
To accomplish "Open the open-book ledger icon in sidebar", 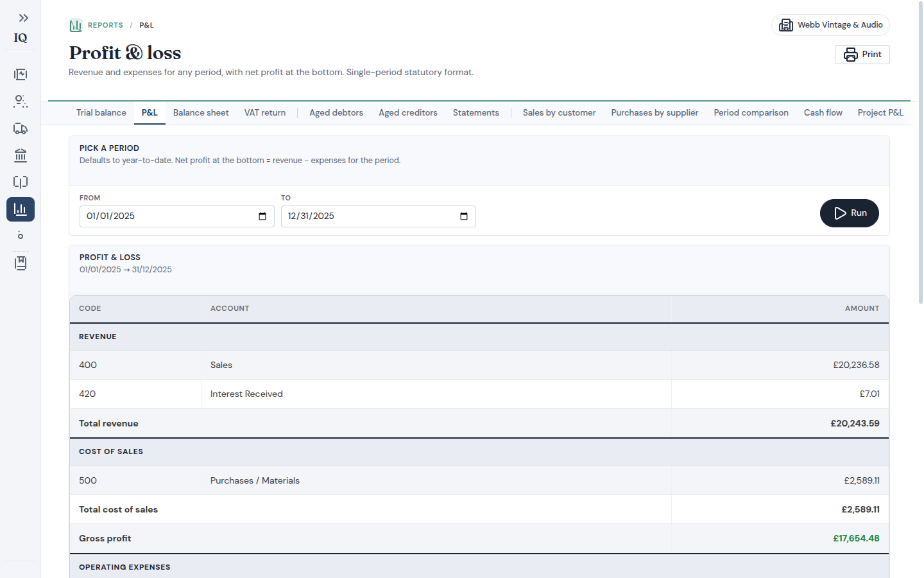I will [21, 182].
